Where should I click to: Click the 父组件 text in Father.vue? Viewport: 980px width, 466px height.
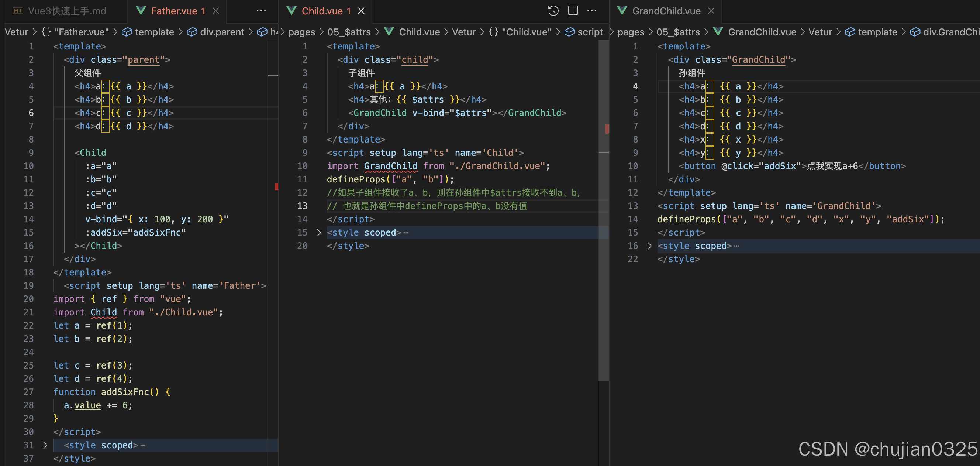[87, 73]
